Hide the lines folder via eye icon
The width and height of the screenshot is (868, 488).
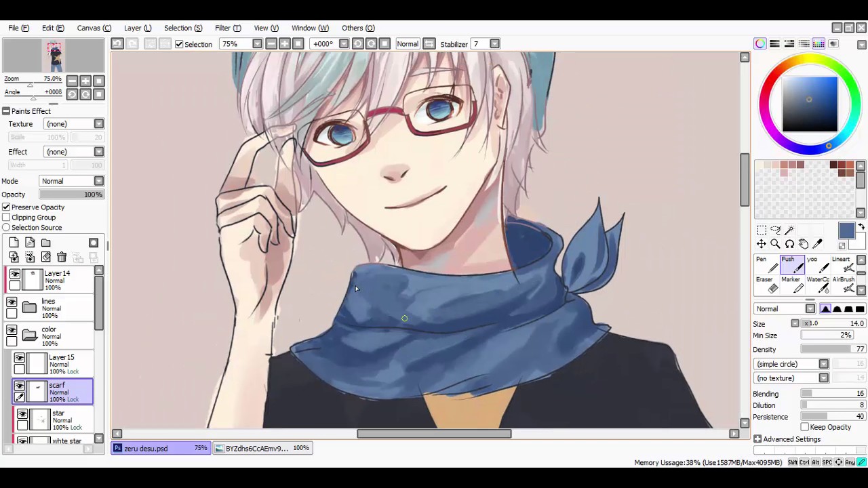point(12,302)
